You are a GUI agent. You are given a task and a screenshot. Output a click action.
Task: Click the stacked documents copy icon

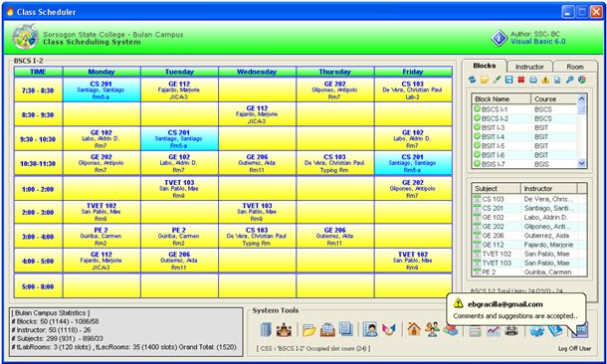pyautogui.click(x=345, y=329)
